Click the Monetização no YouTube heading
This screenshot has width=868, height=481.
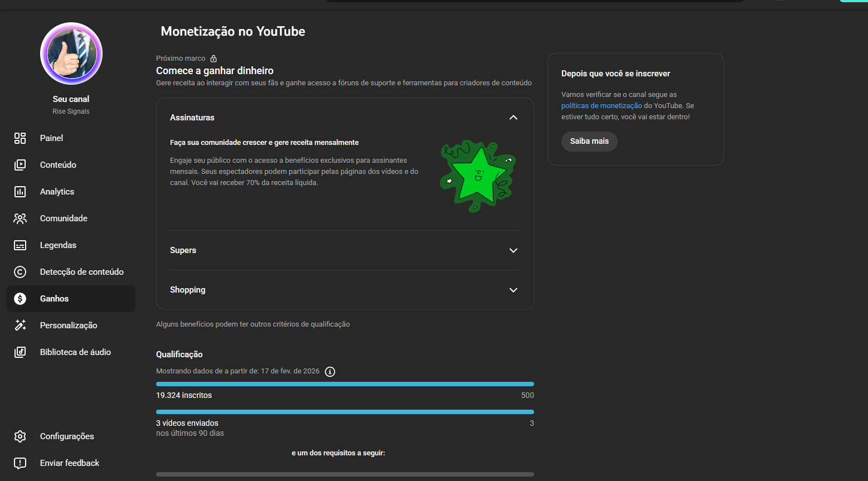click(233, 31)
